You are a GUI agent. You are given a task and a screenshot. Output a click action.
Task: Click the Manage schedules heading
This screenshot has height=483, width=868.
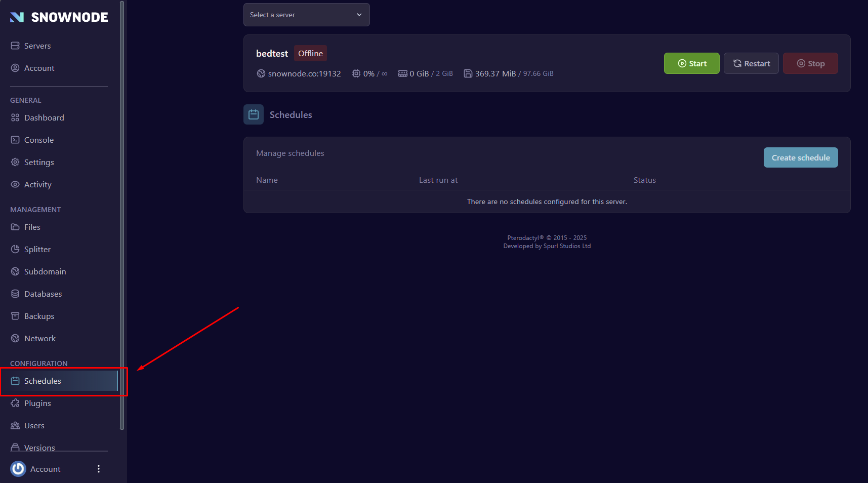coord(290,153)
